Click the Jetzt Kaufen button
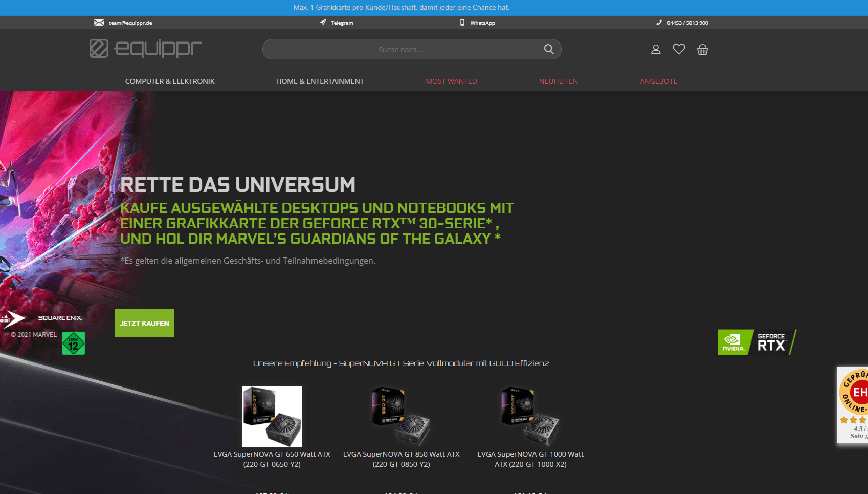This screenshot has height=494, width=868. click(145, 323)
